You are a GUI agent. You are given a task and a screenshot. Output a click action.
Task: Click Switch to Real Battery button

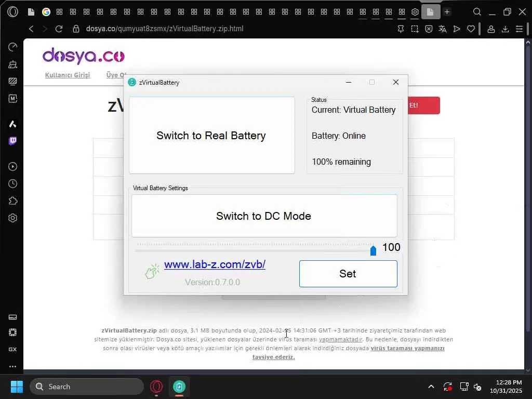coord(212,136)
